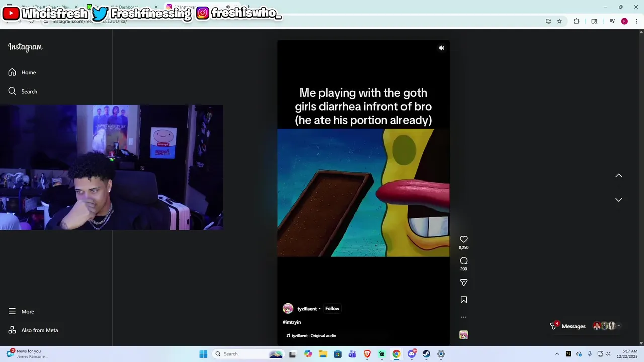Image resolution: width=644 pixels, height=362 pixels.
Task: Open the reel's three-dot options menu
Action: [464, 317]
